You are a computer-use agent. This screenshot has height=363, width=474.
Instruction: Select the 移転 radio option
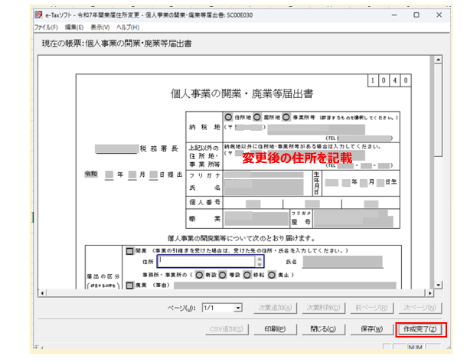click(247, 275)
